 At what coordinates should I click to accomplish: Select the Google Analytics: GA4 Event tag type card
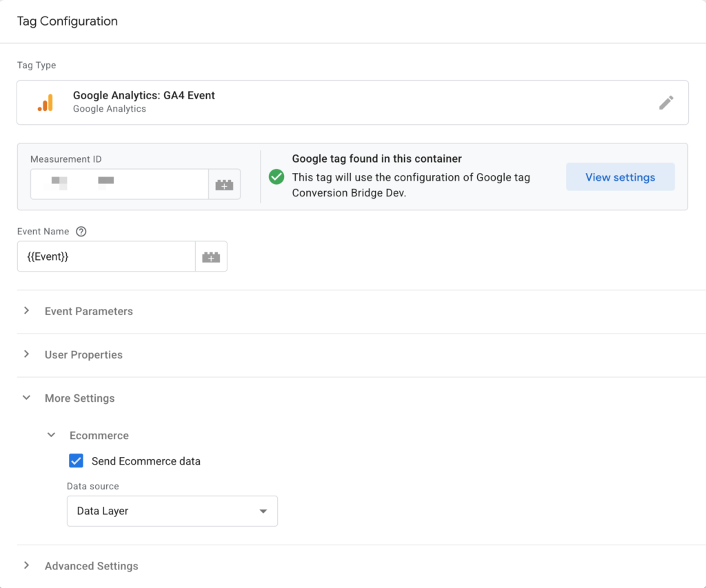pyautogui.click(x=352, y=103)
